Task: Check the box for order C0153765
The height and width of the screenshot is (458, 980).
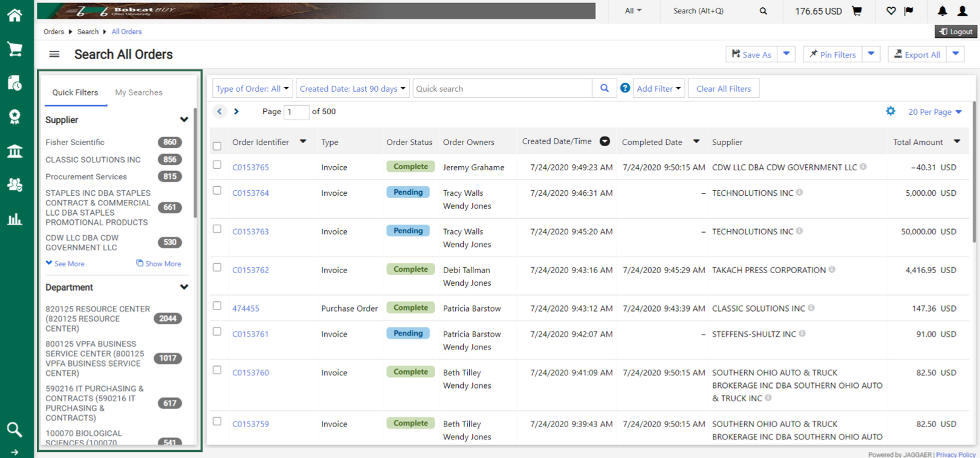Action: click(x=217, y=165)
